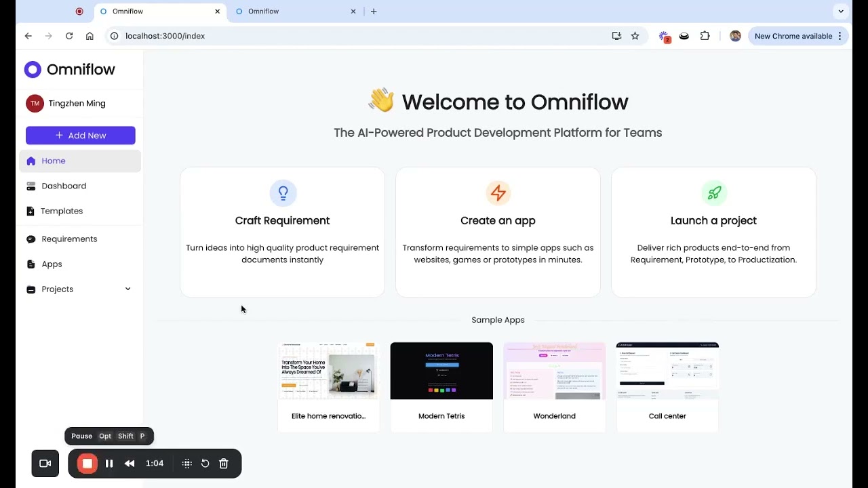Go to Templates in sidebar
This screenshot has height=488, width=868.
point(80,211)
